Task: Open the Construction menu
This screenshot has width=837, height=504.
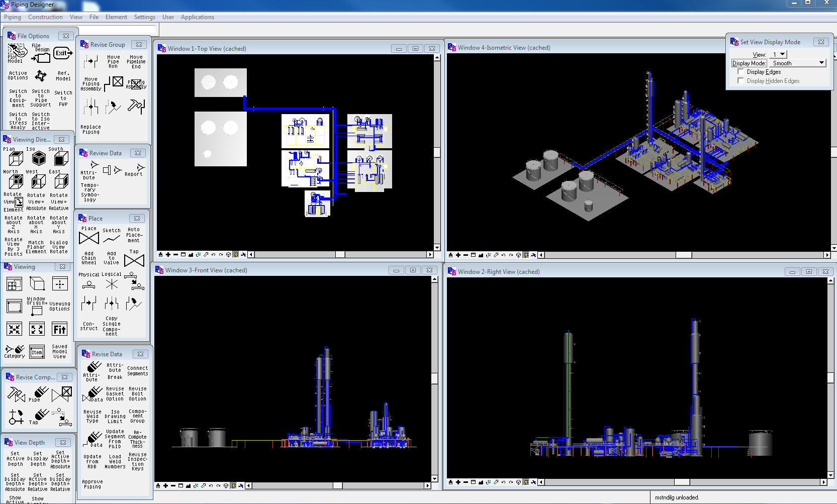Action: click(45, 17)
